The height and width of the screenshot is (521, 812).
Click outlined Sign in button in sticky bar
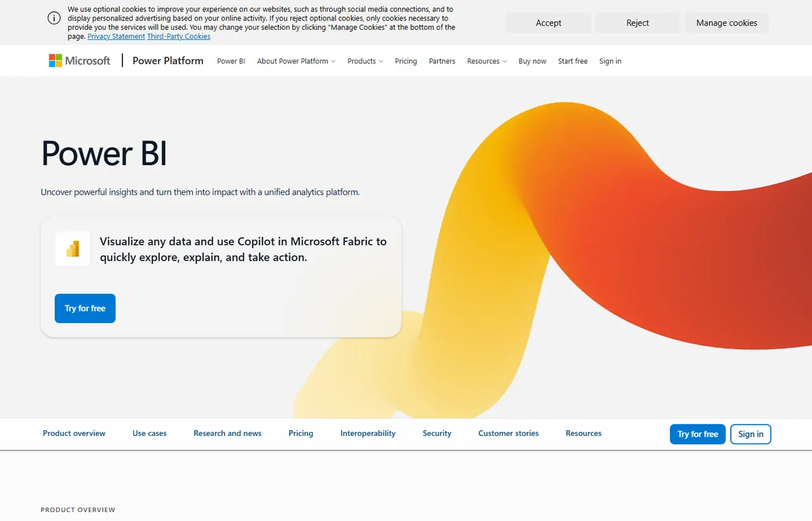tap(750, 434)
